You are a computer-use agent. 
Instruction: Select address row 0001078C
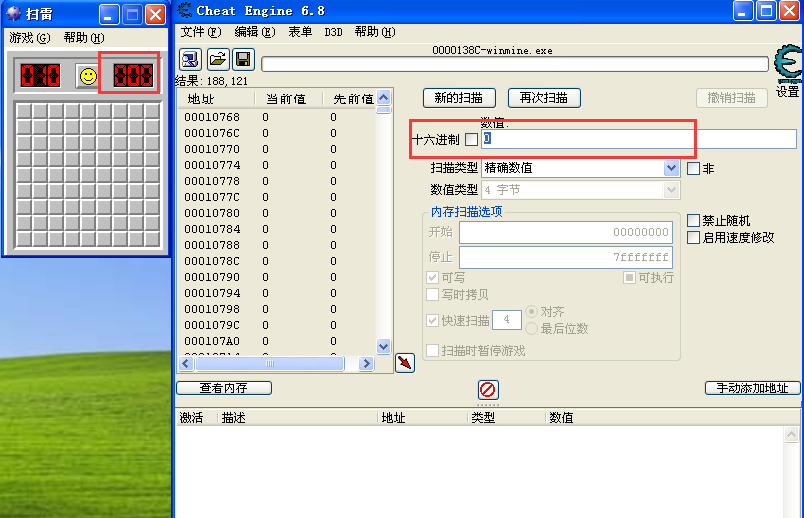[x=276, y=261]
